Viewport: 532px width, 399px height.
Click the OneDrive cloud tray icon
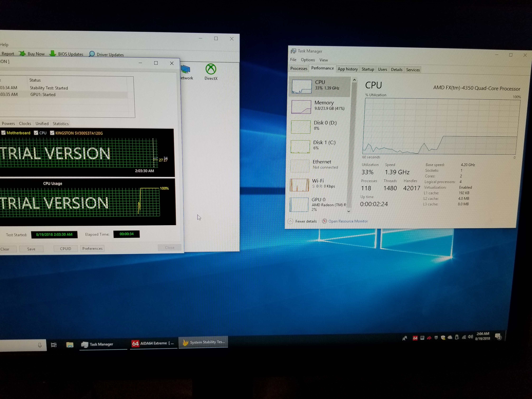(x=450, y=337)
